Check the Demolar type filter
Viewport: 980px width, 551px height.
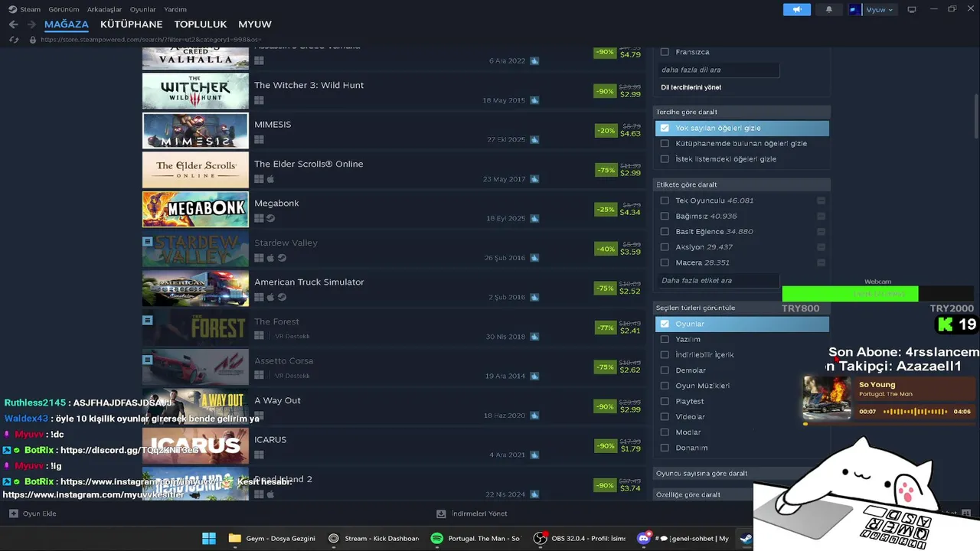coord(665,370)
